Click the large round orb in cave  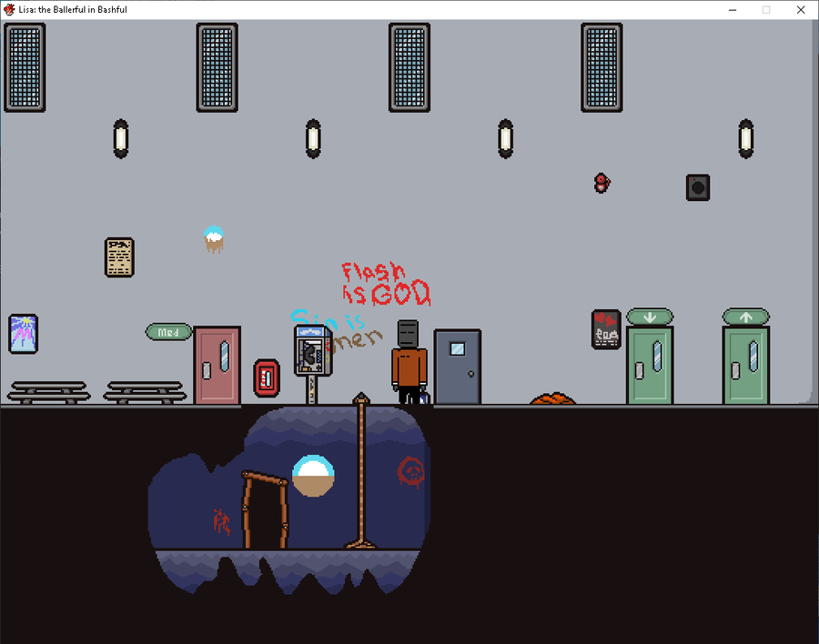point(313,476)
